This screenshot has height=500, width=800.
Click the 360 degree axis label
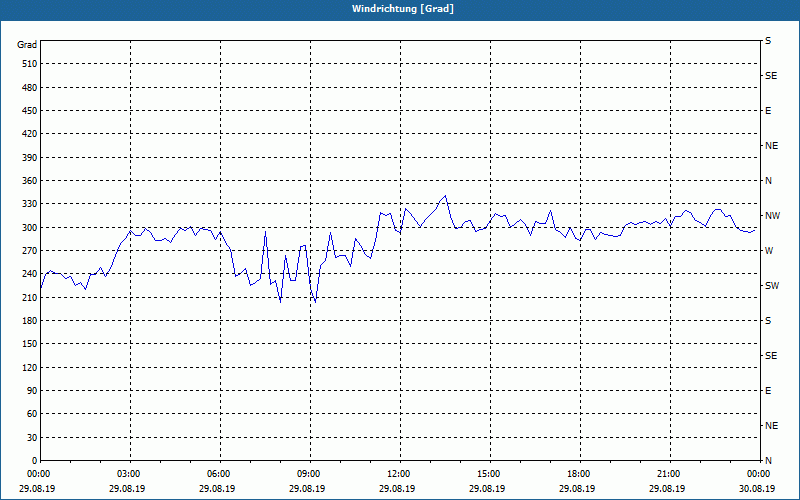point(30,181)
